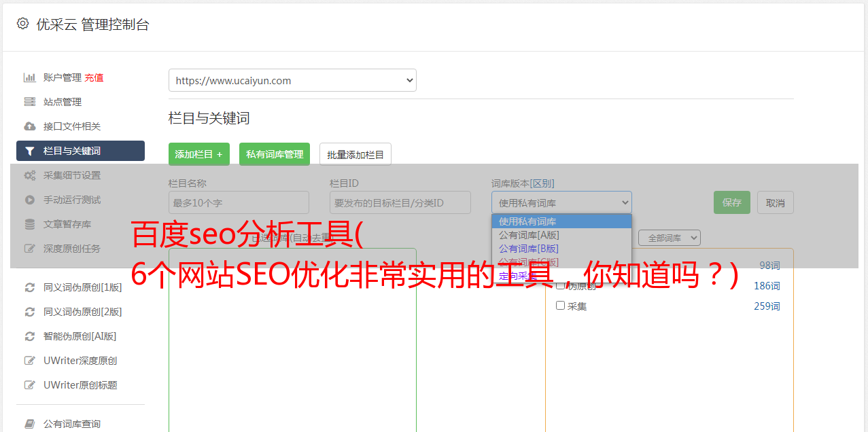868x432 pixels.
Task: Click the 取消 button
Action: coord(776,202)
